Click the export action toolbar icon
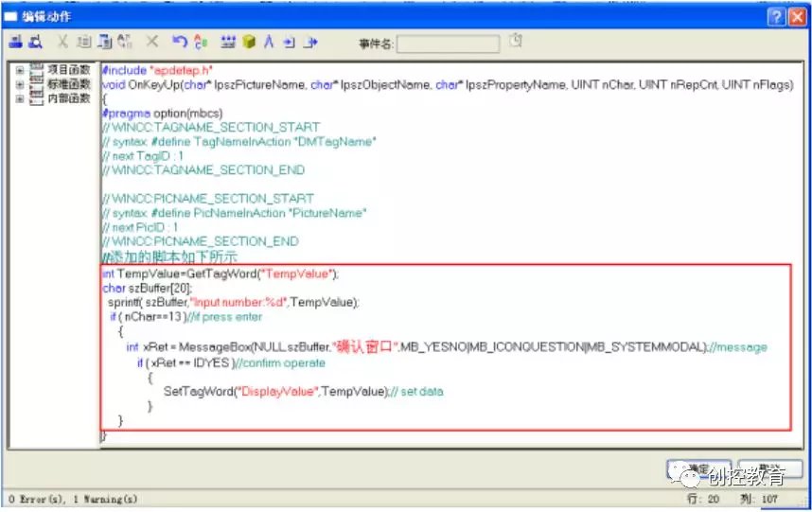 (35, 42)
